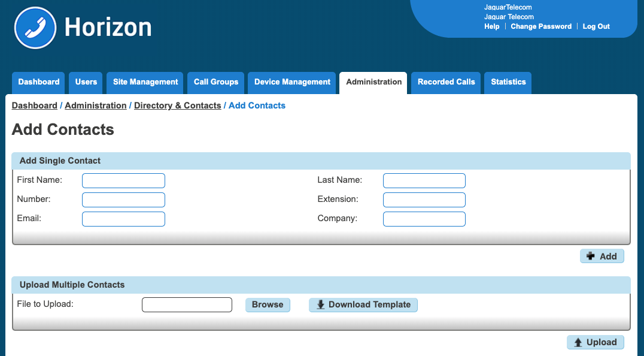Select the Device Management tab

tap(292, 82)
